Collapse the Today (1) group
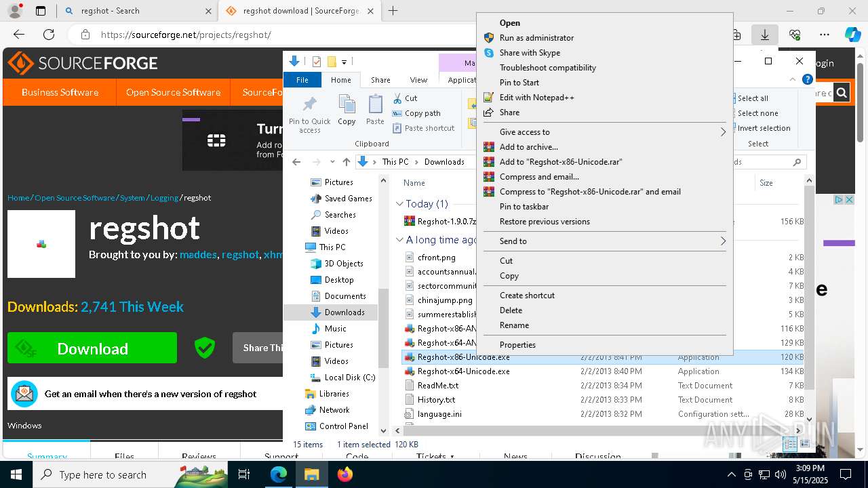This screenshot has height=488, width=868. (x=399, y=204)
